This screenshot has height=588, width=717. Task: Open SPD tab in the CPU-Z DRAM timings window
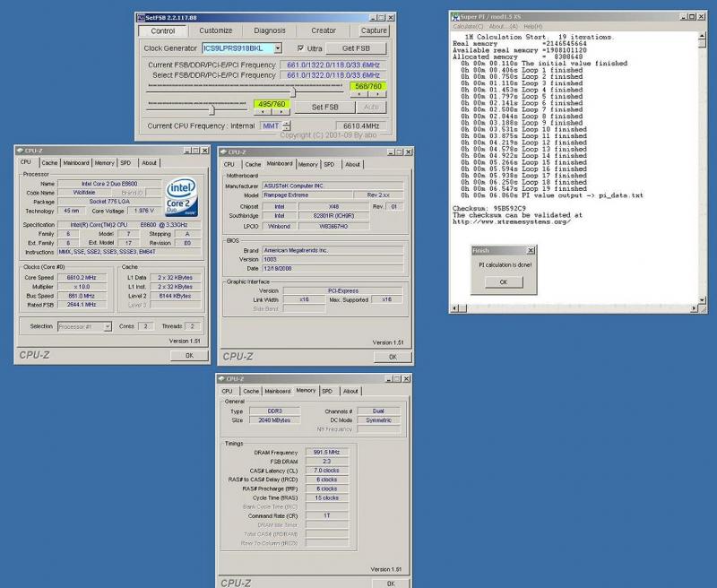tap(327, 391)
